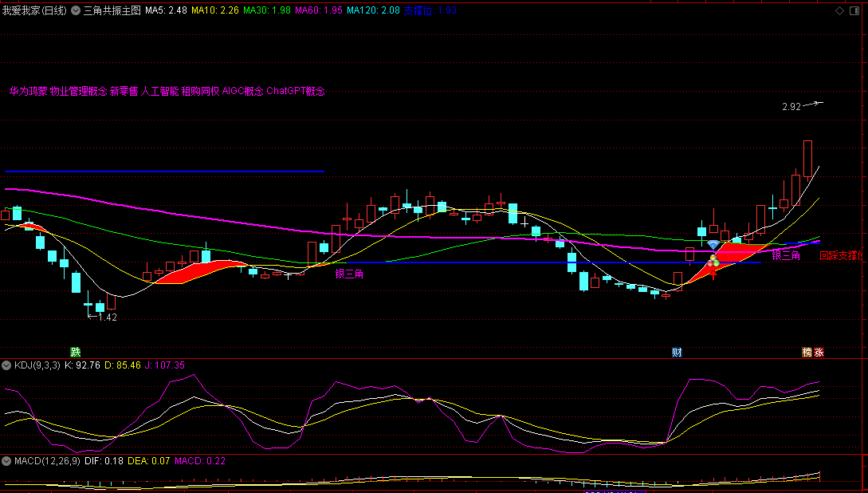Click the orange 榜 event marker

tap(807, 352)
